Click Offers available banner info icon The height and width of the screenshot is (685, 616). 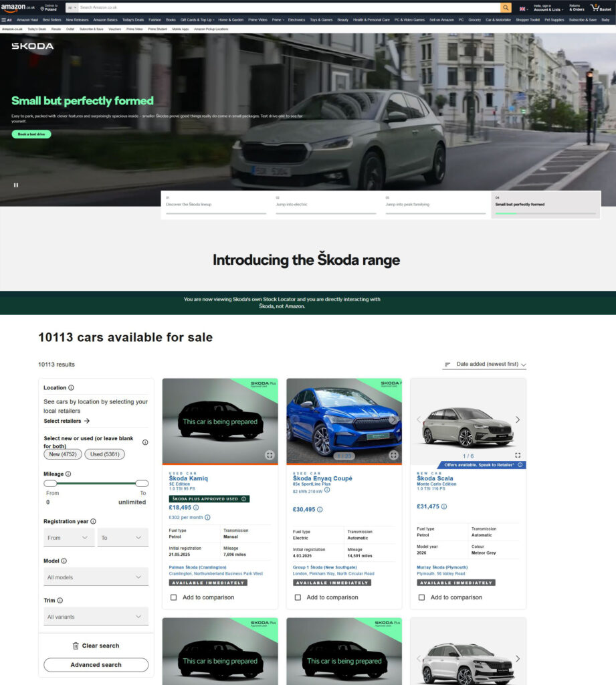click(520, 465)
